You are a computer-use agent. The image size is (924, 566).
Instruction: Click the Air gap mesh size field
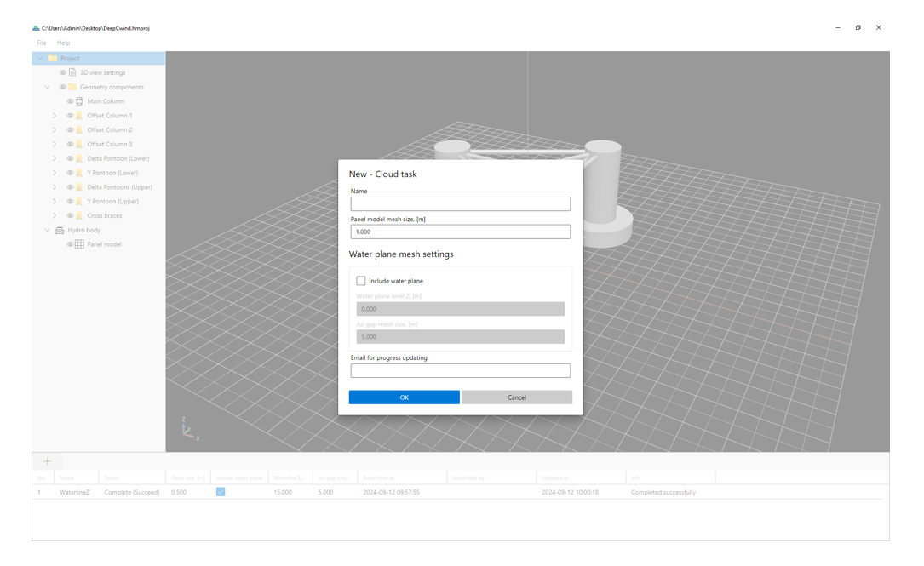pos(460,337)
